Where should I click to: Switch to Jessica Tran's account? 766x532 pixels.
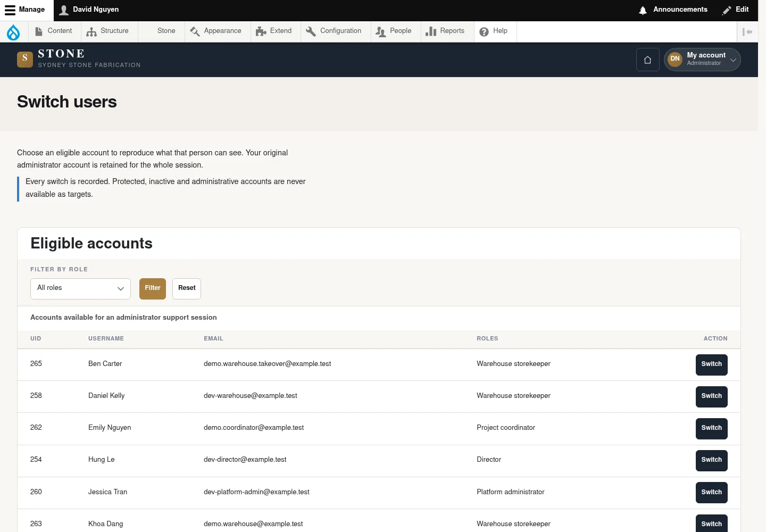tap(712, 493)
